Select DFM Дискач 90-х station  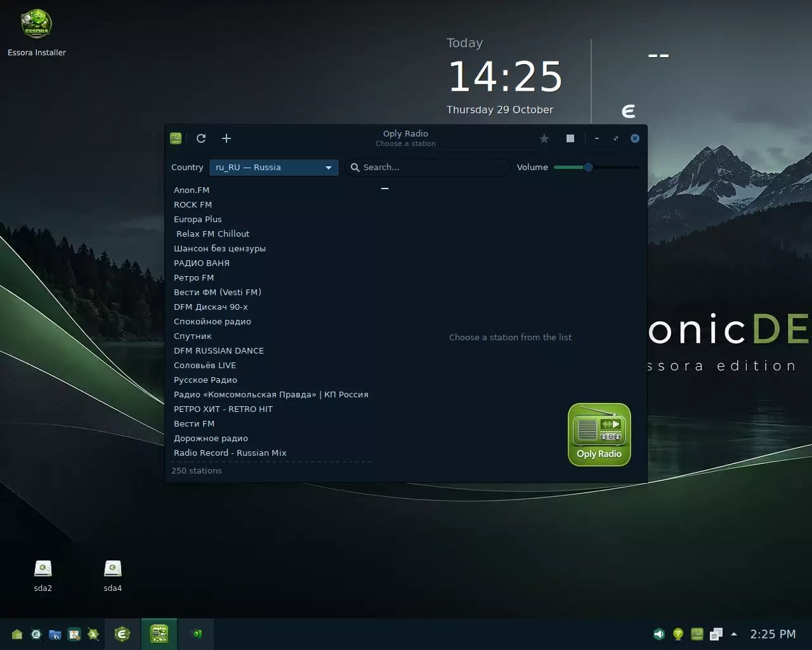pyautogui.click(x=272, y=307)
